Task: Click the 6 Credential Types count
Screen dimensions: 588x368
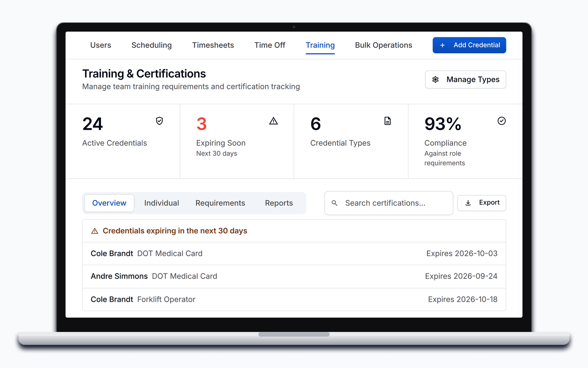Action: click(316, 124)
